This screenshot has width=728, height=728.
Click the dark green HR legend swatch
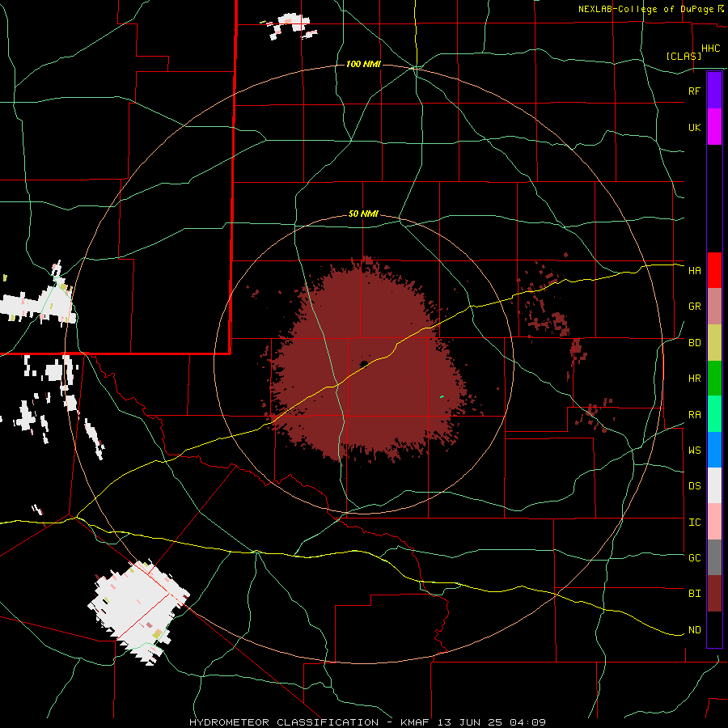[714, 378]
